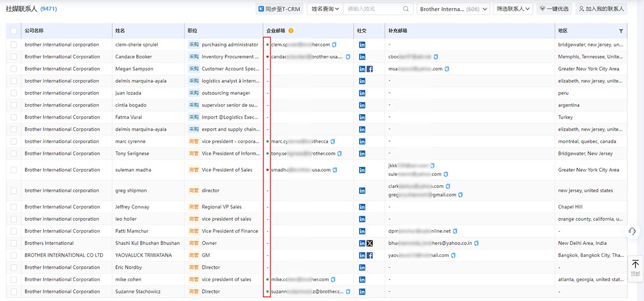644x301 pixels.
Task: Open LinkedIn icon for suleman madha
Action: coord(362,170)
